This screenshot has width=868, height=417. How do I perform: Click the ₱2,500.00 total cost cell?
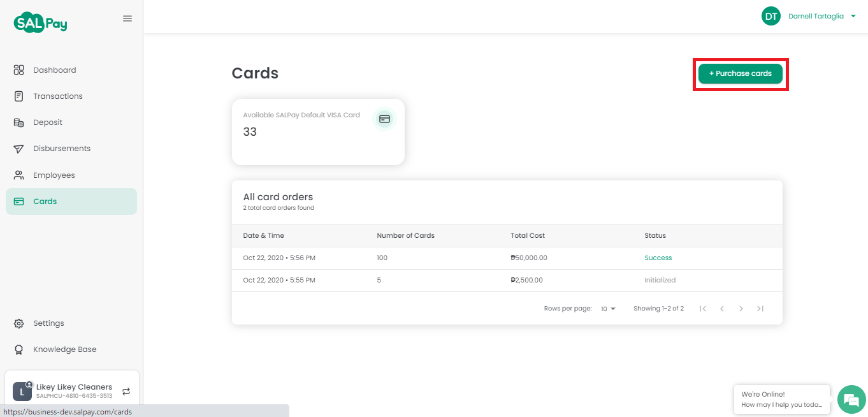point(527,281)
